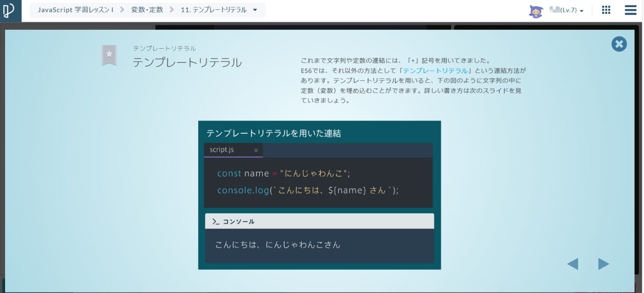
Task: Go back using the previous slide arrow
Action: (573, 264)
